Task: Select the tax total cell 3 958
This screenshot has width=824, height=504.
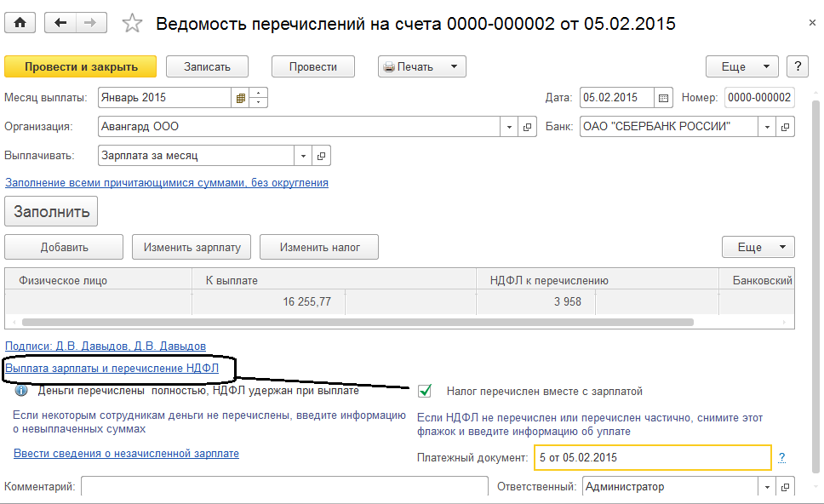Action: click(x=536, y=301)
